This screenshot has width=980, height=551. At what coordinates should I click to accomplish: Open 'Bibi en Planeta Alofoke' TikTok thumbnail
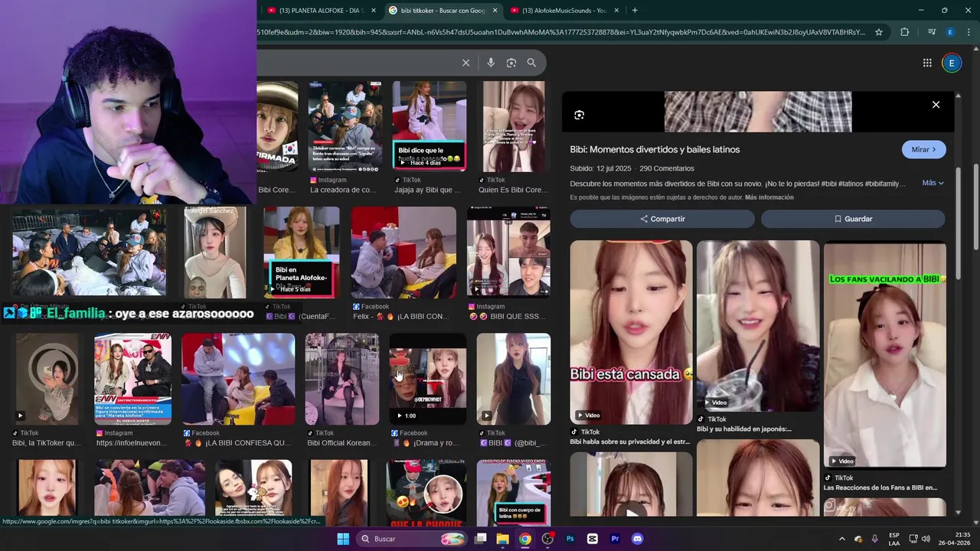coord(302,253)
